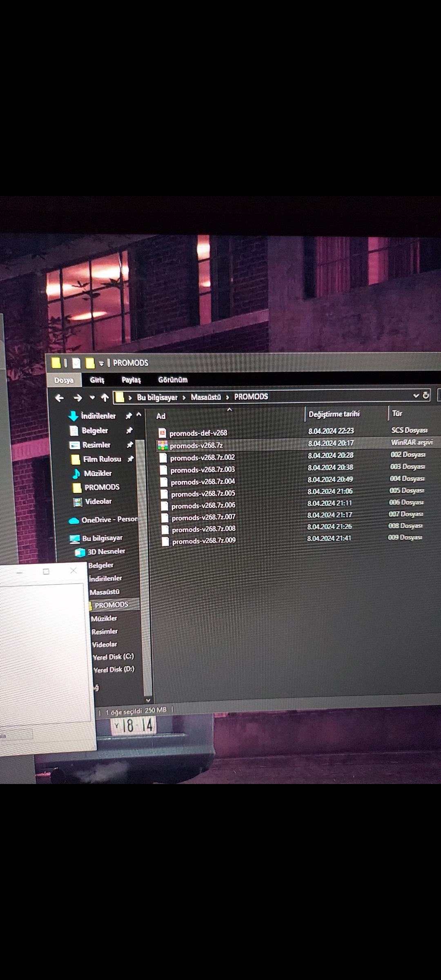Open Yerel Disk (C:) in tree
Screen dimensions: 441x980
point(113,657)
